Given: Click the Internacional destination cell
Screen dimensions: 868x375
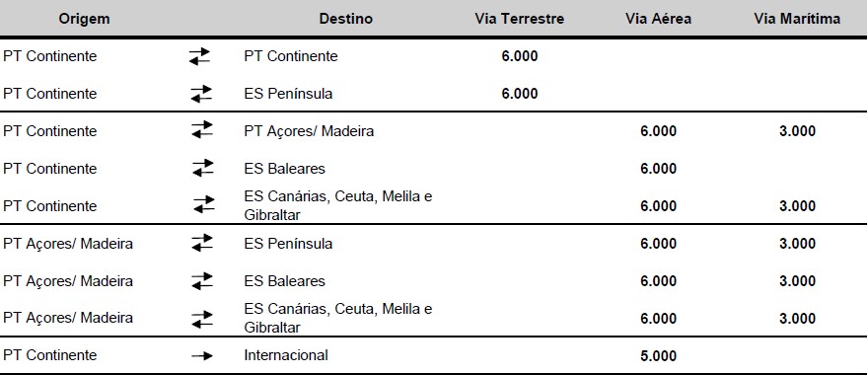Looking at the screenshot, I should tap(286, 355).
